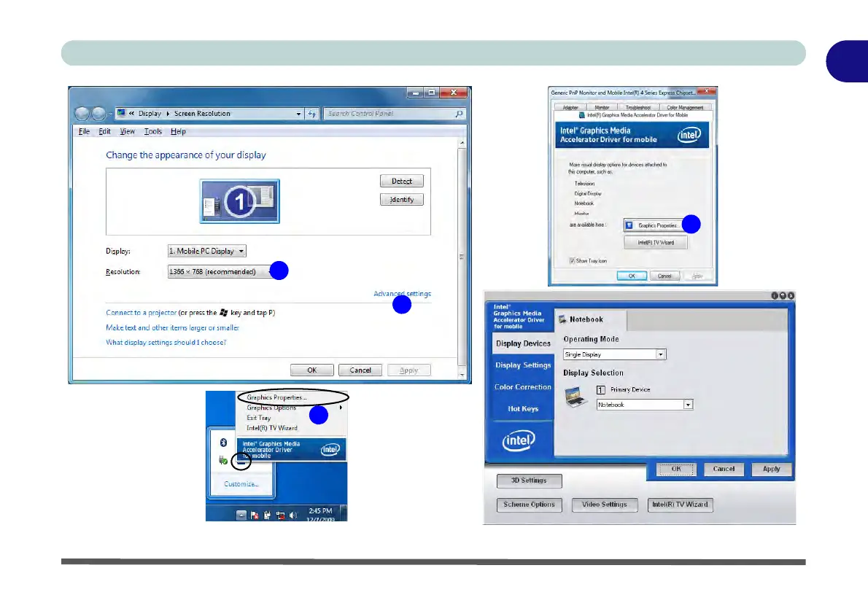Click the volume speaker icon on taskbar
The width and height of the screenshot is (868, 611).
pos(293,515)
